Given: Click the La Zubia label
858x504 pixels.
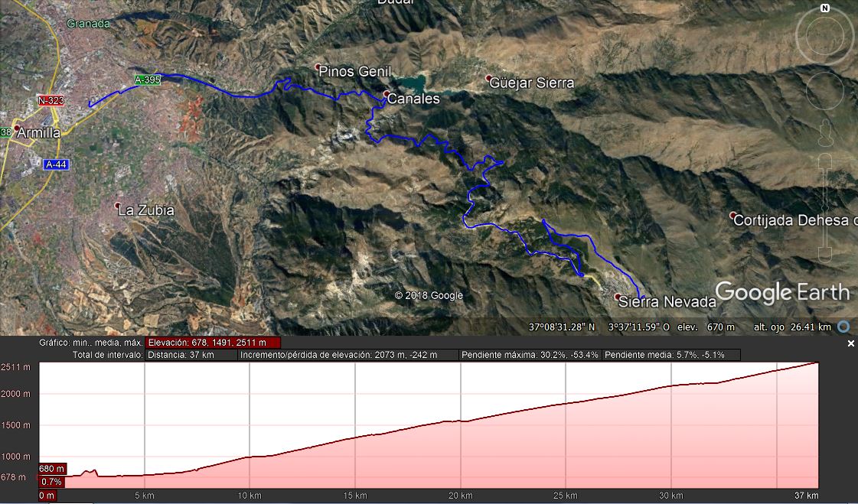Looking at the screenshot, I should click(x=146, y=210).
